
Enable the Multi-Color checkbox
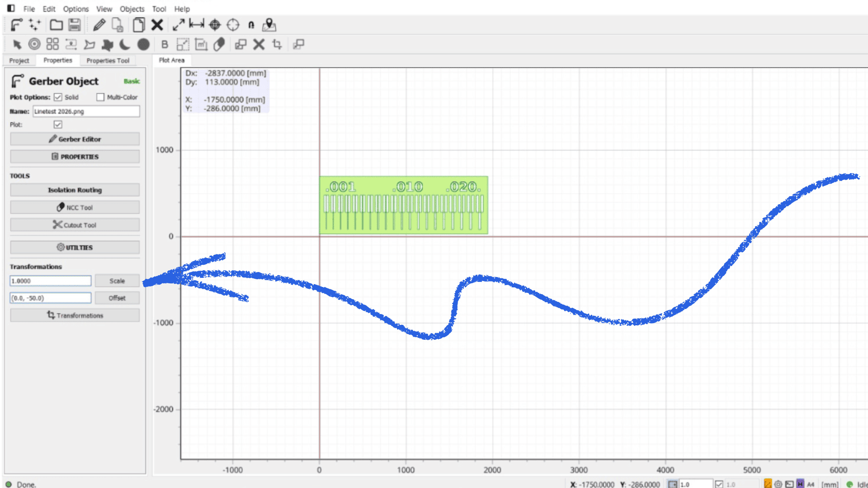click(100, 97)
